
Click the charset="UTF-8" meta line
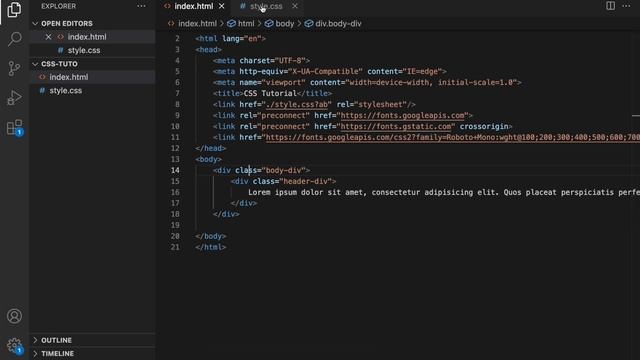pyautogui.click(x=261, y=60)
